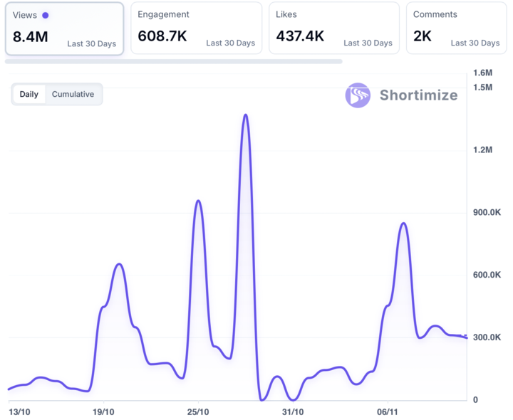This screenshot has width=513, height=420.
Task: Switch to the Comments metric card
Action: tap(456, 28)
